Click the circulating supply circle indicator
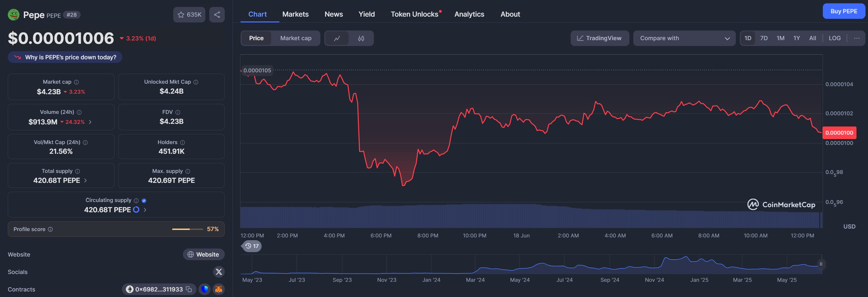Image resolution: width=868 pixels, height=297 pixels. pyautogui.click(x=136, y=209)
